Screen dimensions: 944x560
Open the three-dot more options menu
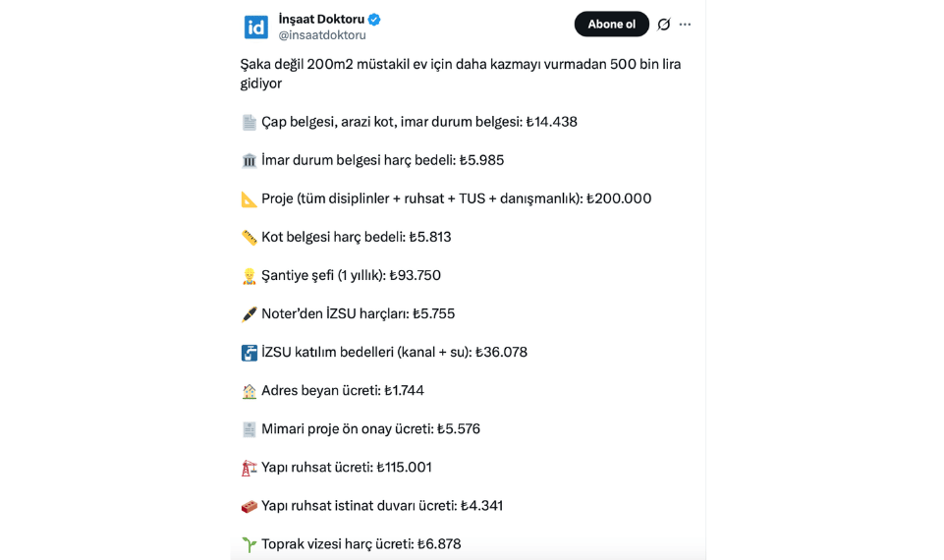click(686, 25)
